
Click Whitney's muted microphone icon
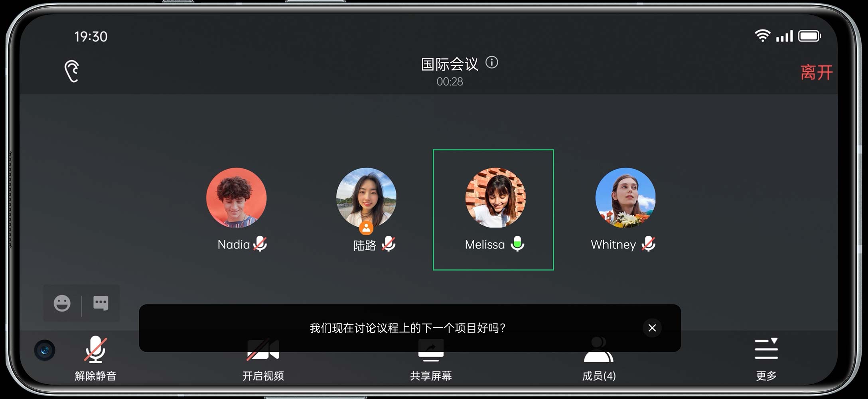pyautogui.click(x=648, y=244)
